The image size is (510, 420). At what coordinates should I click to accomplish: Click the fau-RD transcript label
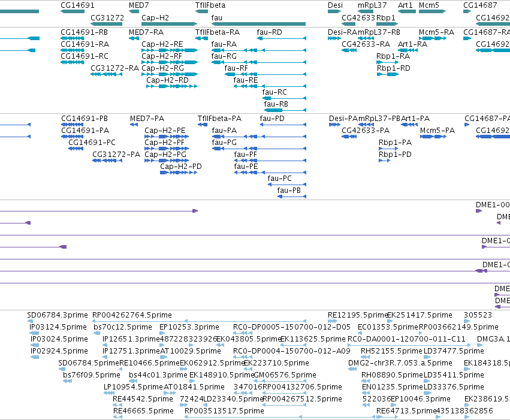pos(269,32)
